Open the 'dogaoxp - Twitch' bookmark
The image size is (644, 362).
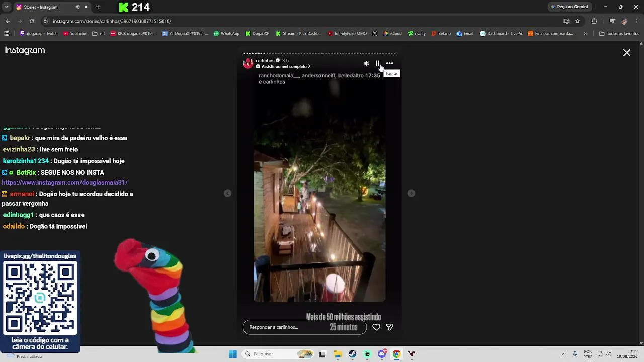tap(39, 34)
